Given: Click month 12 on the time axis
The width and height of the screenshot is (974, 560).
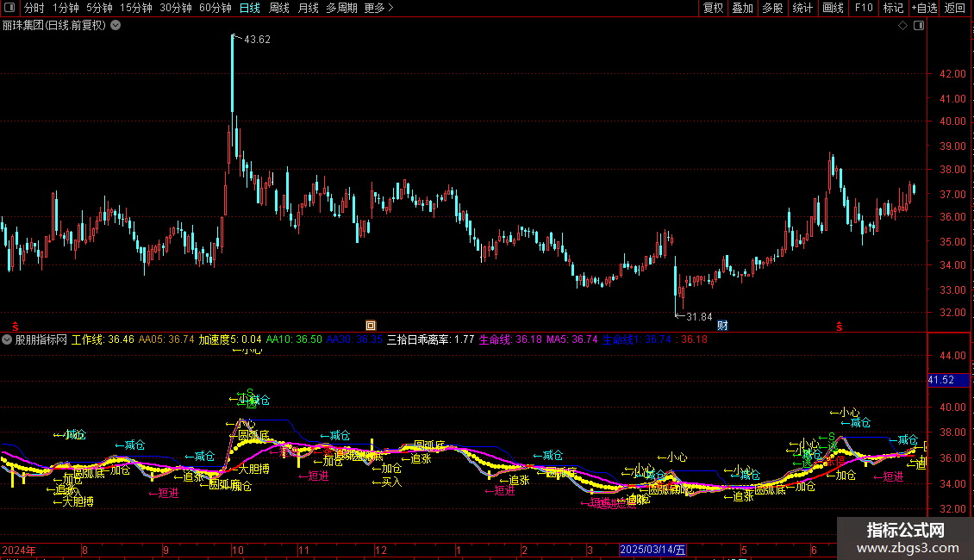Looking at the screenshot, I should pyautogui.click(x=381, y=550).
